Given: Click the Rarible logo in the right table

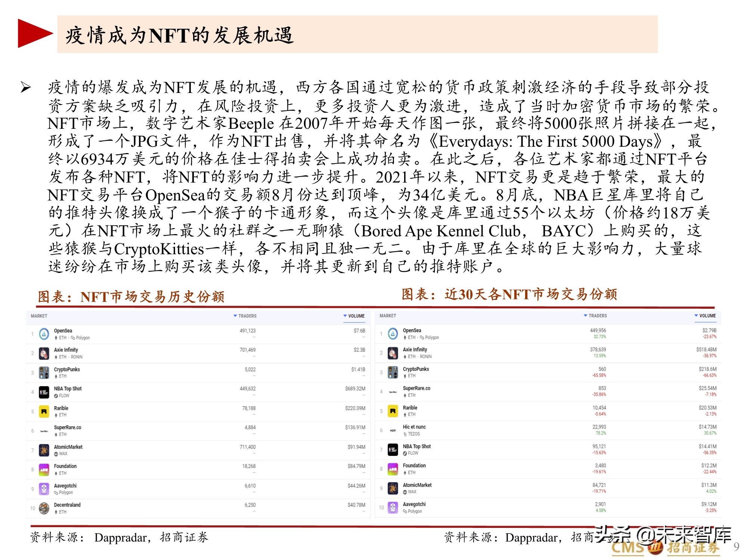Looking at the screenshot, I should tap(393, 411).
